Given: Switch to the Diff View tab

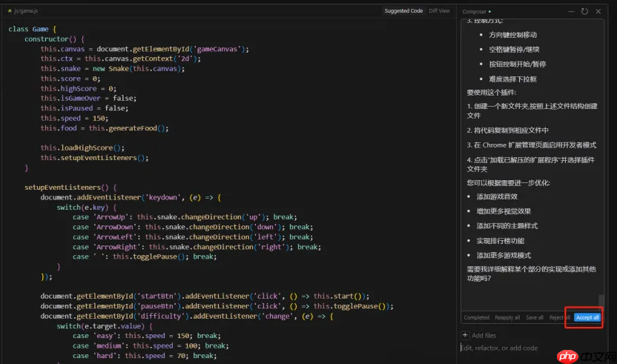Looking at the screenshot, I should pos(439,11).
